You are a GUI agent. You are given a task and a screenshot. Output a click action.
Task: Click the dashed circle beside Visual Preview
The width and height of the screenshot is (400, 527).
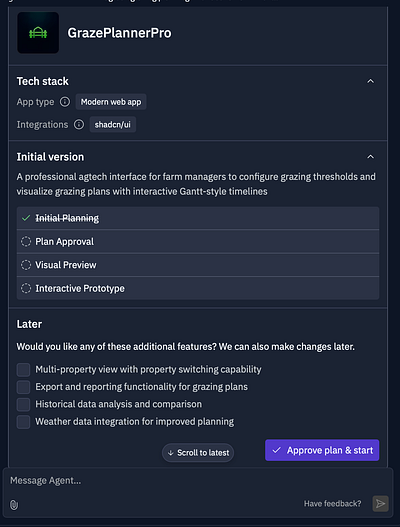(x=26, y=265)
